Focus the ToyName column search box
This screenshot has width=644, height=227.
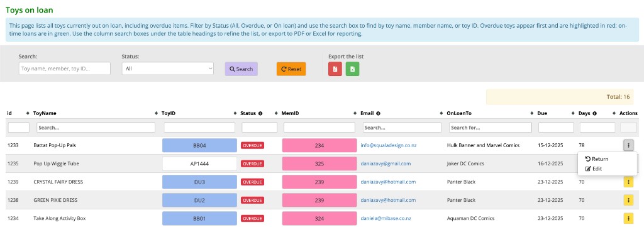click(x=96, y=128)
